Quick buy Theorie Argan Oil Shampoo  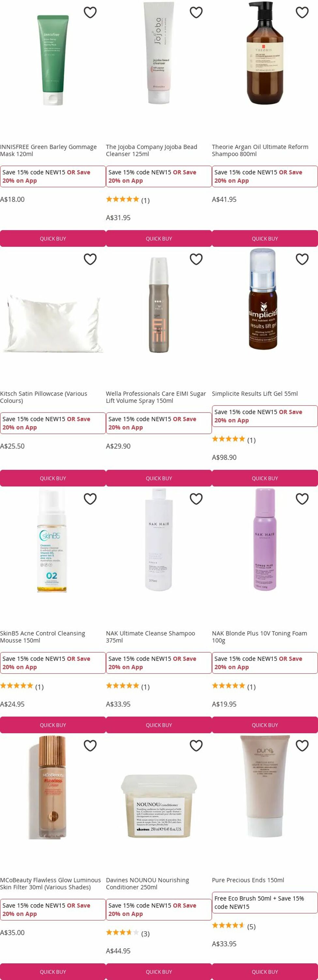pos(265,238)
